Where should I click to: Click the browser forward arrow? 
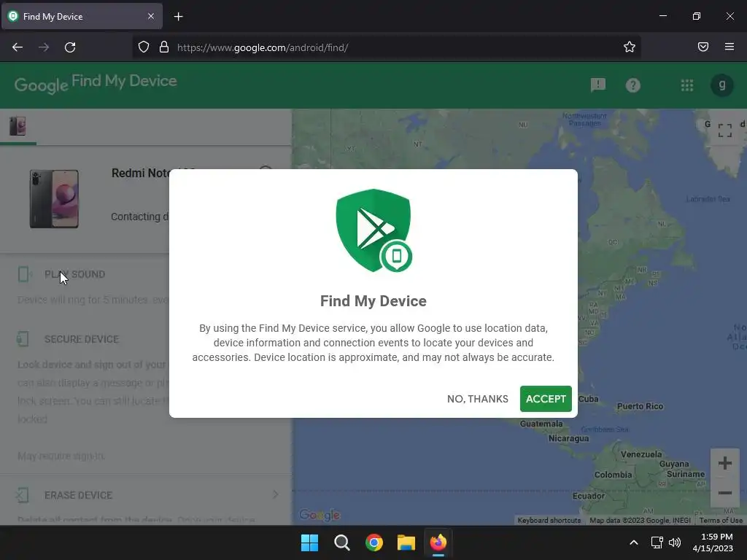point(44,47)
